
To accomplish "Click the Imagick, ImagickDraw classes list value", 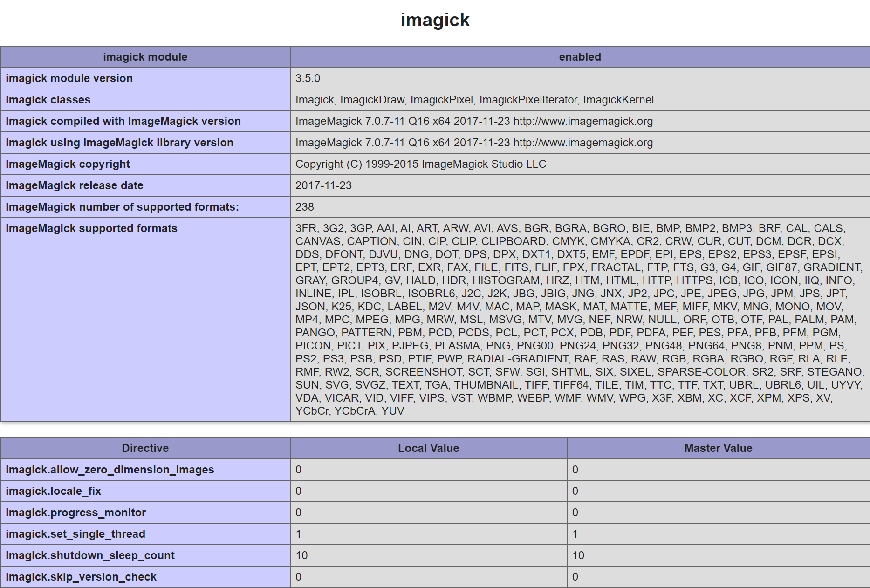I will 474,100.
